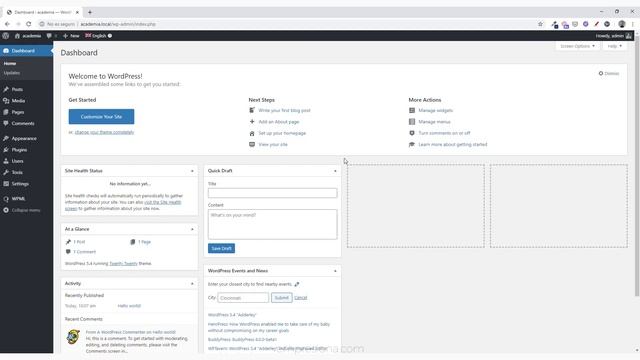Viewport: 640px width, 360px height.
Task: Click the visit the Site Health screen link
Action: click(123, 205)
